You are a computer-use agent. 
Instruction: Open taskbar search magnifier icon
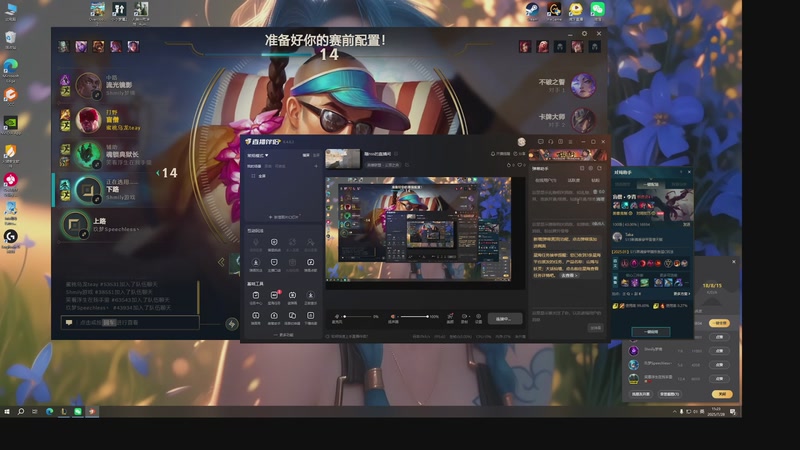(21, 411)
